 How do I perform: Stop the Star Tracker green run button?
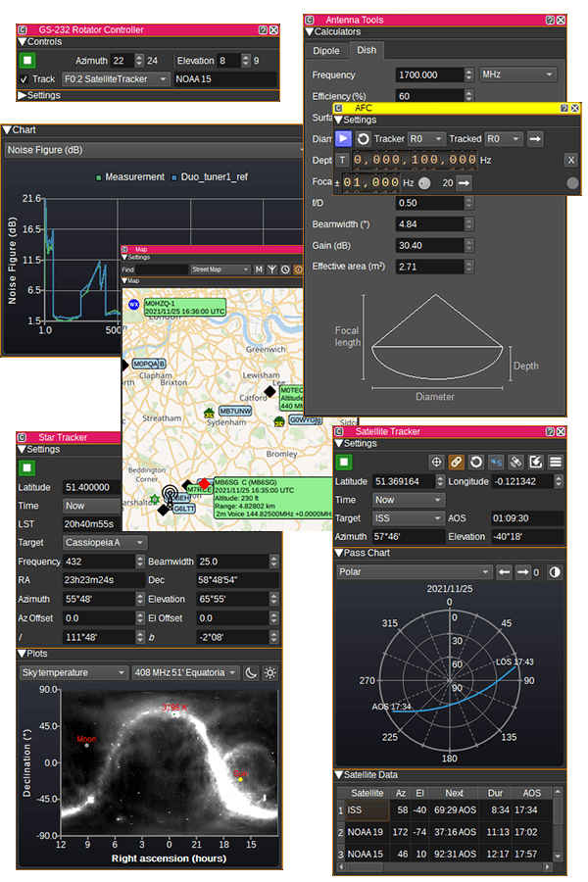[x=26, y=468]
